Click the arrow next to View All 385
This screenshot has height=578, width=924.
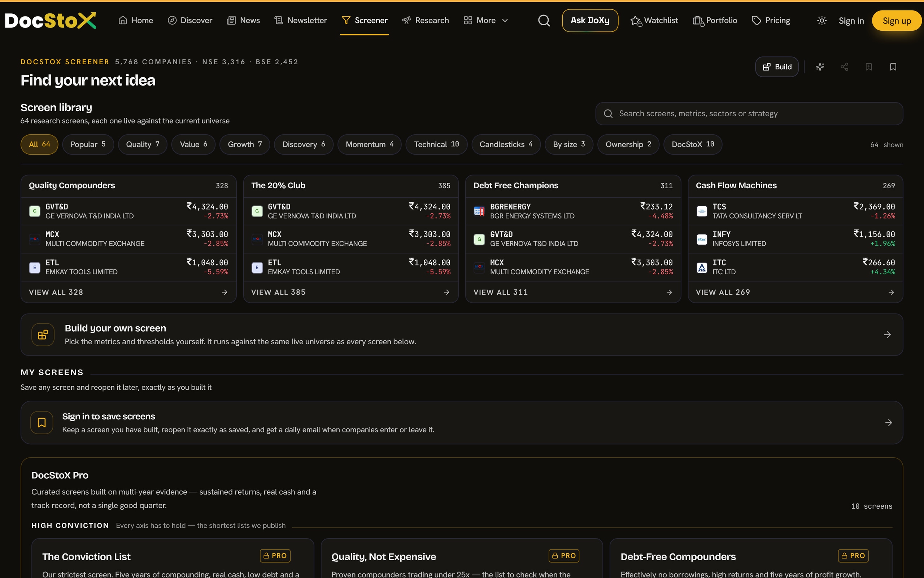point(447,292)
